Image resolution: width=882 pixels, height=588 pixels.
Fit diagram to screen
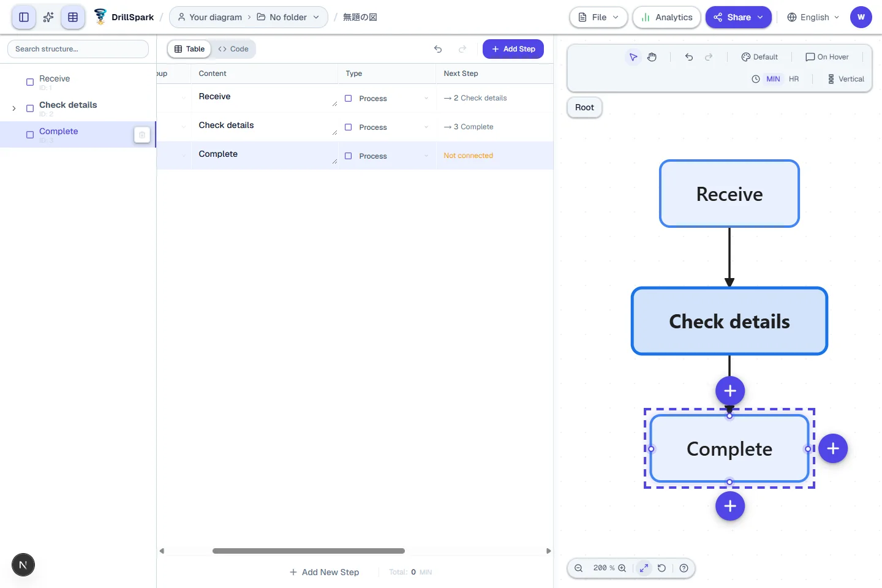click(644, 568)
